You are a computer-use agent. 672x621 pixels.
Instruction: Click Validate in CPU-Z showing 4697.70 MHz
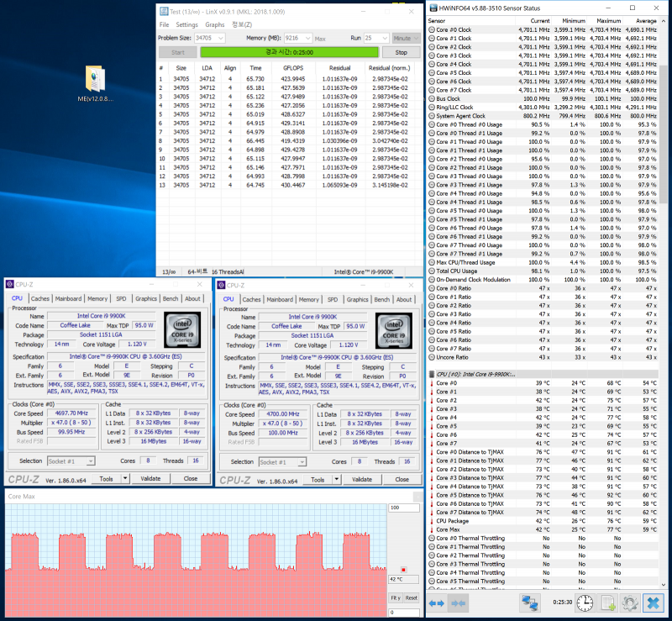tap(150, 479)
